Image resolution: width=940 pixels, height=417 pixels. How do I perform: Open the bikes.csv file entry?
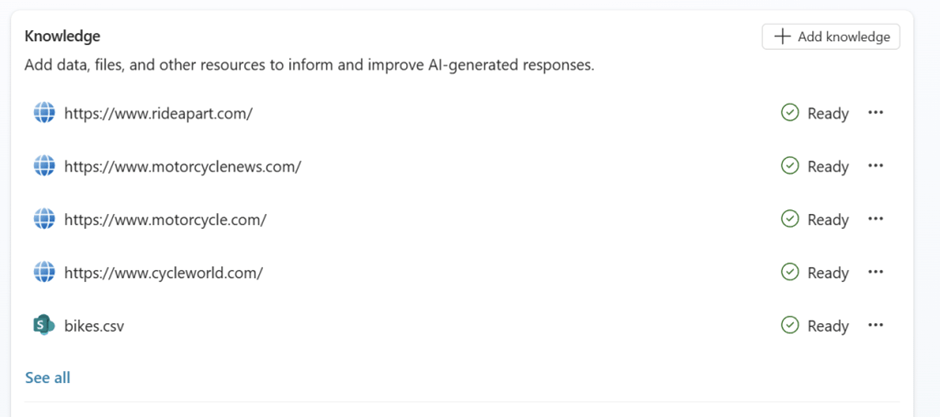point(94,325)
